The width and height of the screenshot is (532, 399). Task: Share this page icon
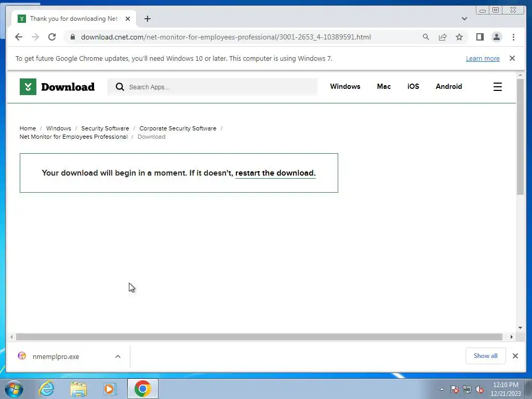pos(443,37)
